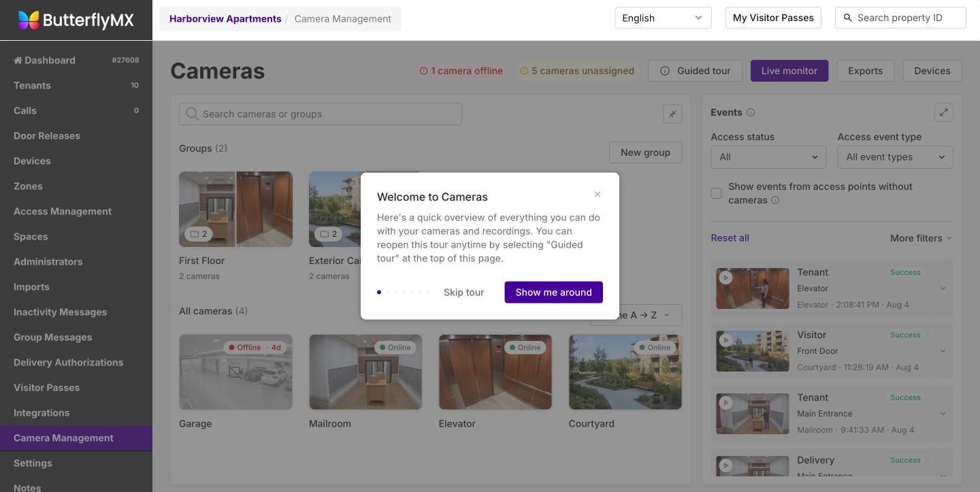Play the Tenant Elevator event clip

tap(725, 278)
